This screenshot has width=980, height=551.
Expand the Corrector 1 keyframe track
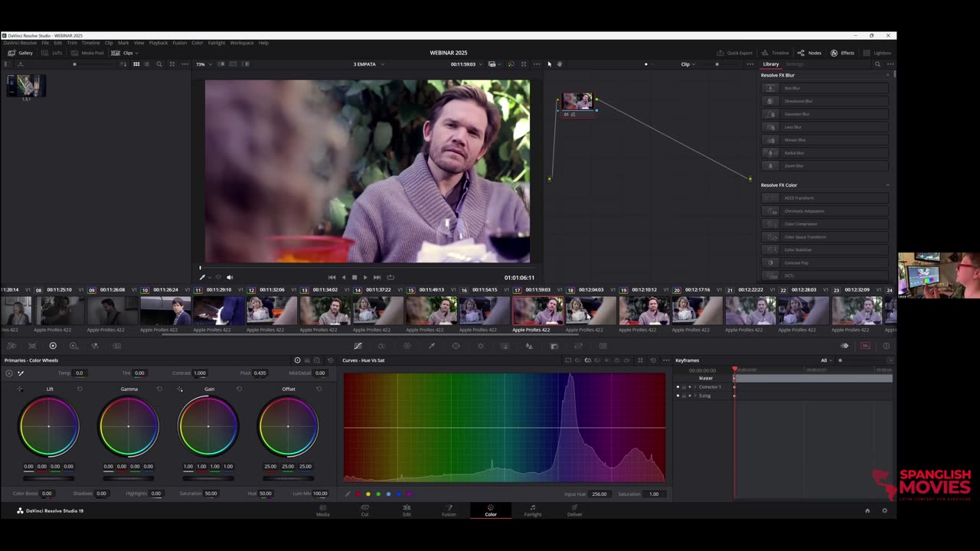pos(695,386)
